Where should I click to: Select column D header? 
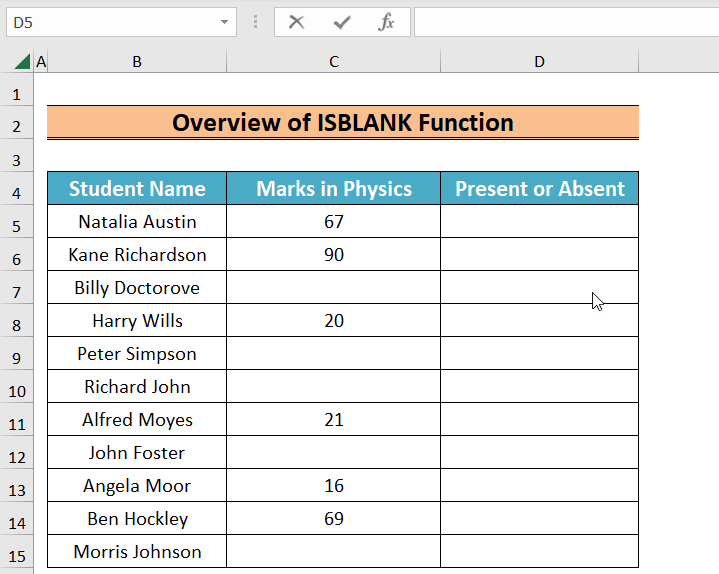coord(539,62)
